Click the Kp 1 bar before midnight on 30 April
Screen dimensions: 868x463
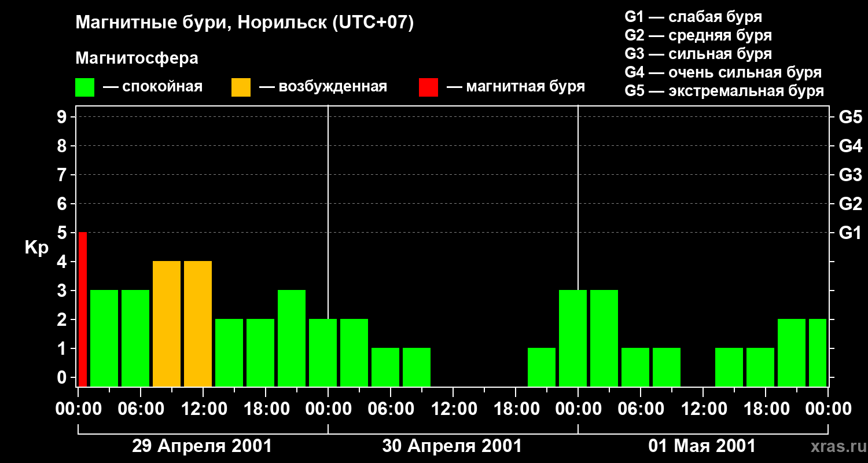542,367
